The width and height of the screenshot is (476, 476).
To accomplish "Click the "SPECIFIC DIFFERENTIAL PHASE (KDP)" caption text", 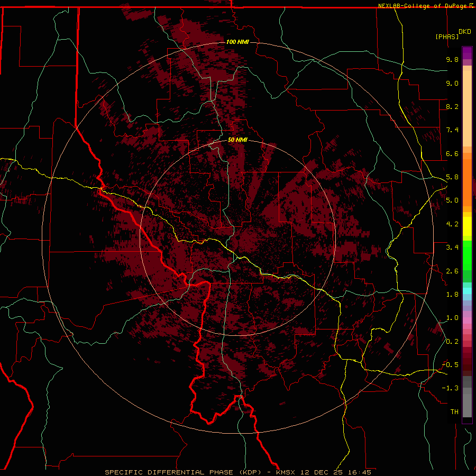I will (x=183, y=472).
